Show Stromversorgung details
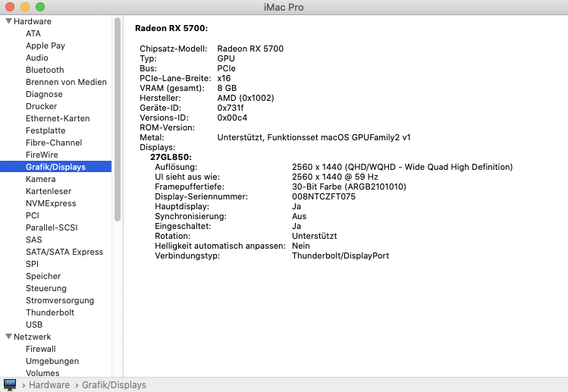 60,300
